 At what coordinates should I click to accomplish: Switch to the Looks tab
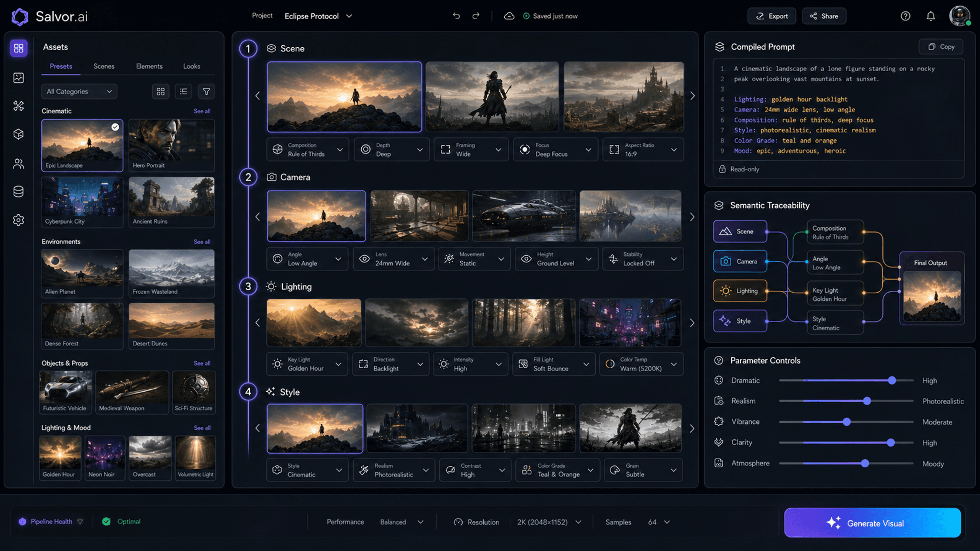coord(191,66)
